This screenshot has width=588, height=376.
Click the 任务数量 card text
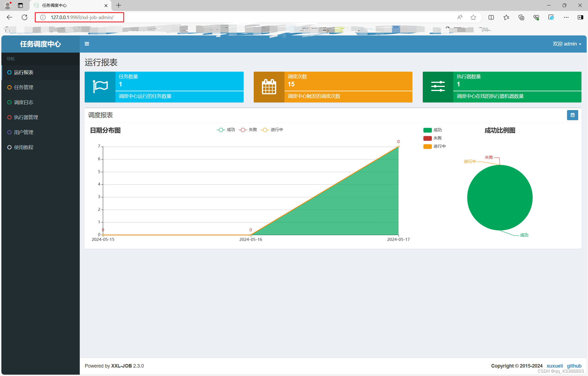pyautogui.click(x=128, y=77)
